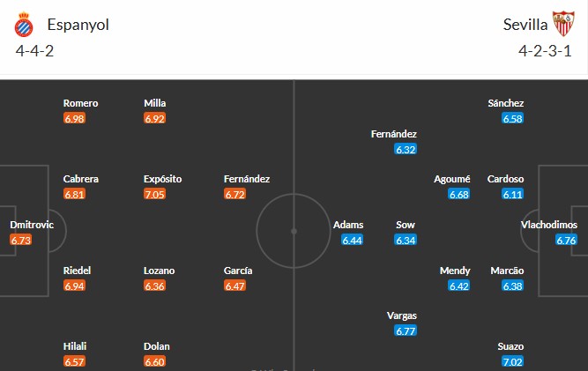Image resolution: width=588 pixels, height=371 pixels.
Task: Click Agoumé's player name
Action: [x=452, y=179]
